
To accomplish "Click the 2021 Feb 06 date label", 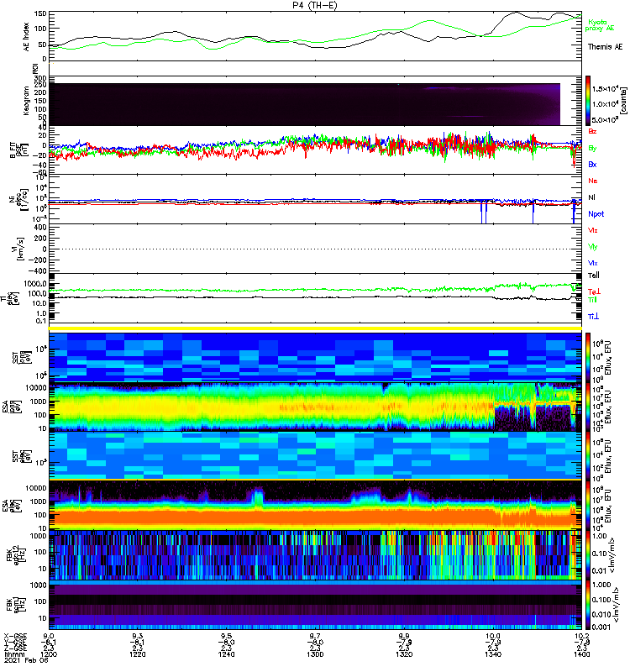I will pyautogui.click(x=27, y=660).
